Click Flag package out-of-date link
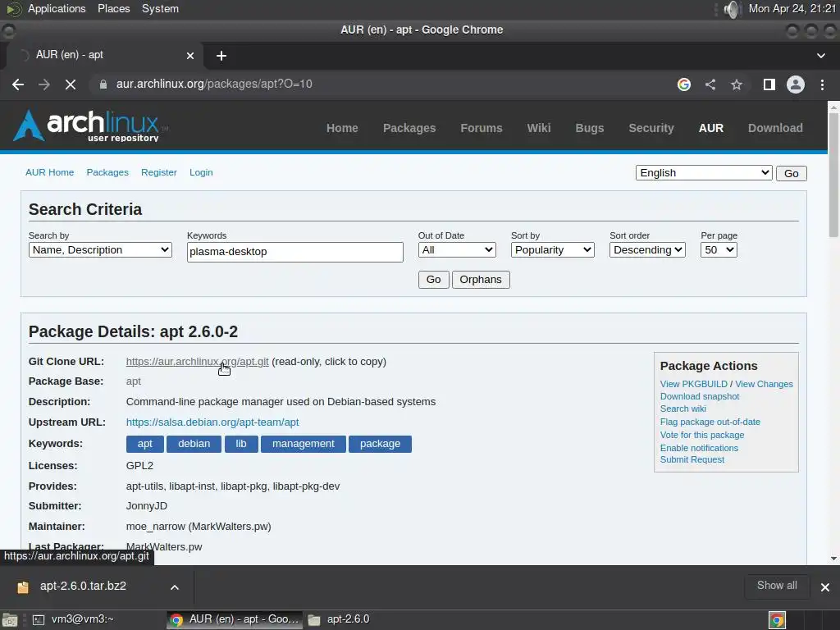840x630 pixels. (710, 422)
